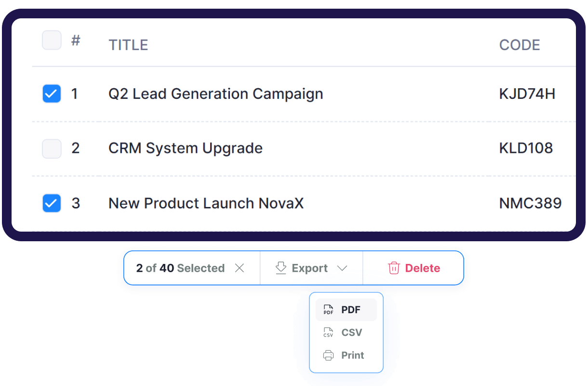The height and width of the screenshot is (386, 588).
Task: Click the PDF file icon
Action: click(x=328, y=310)
